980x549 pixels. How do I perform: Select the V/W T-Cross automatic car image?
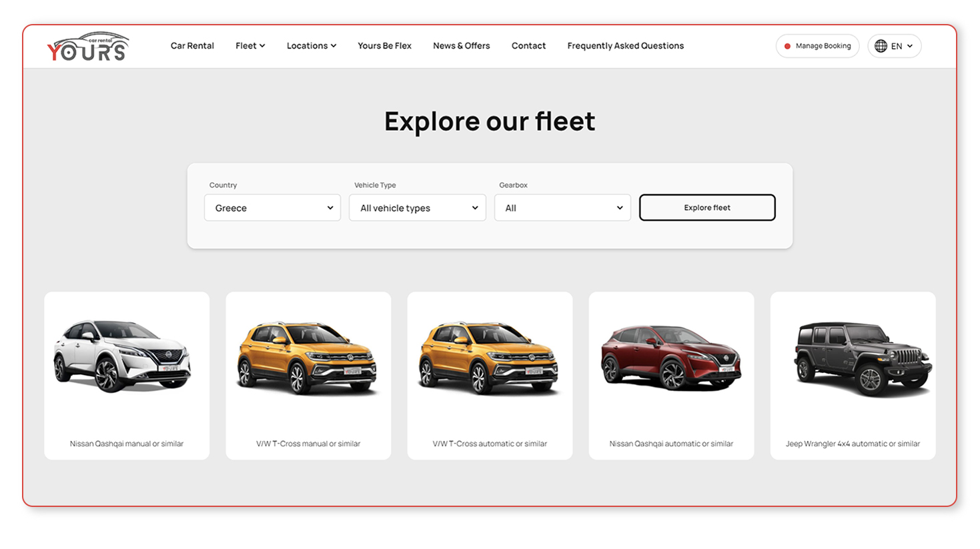click(x=488, y=358)
